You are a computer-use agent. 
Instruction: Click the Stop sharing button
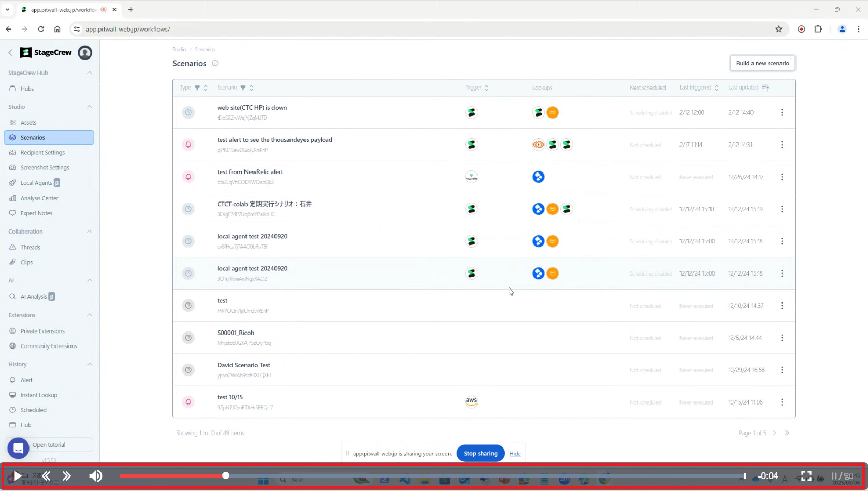(480, 454)
